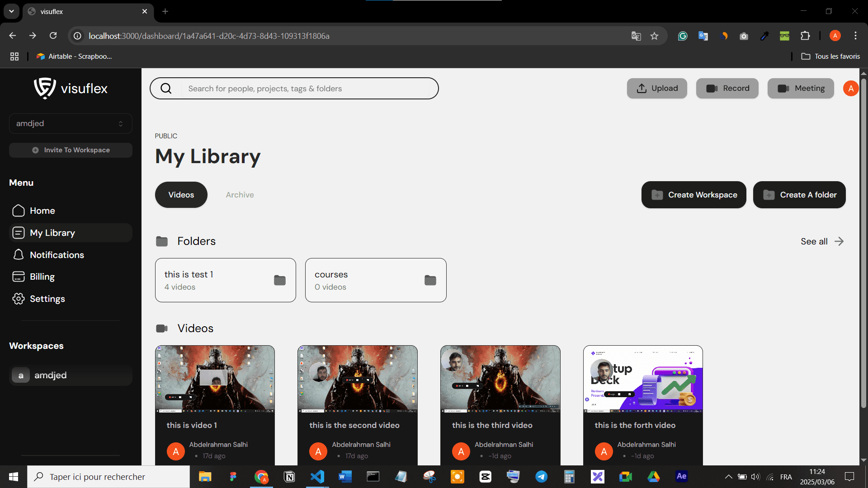Click Create Workspace

pos(693,195)
